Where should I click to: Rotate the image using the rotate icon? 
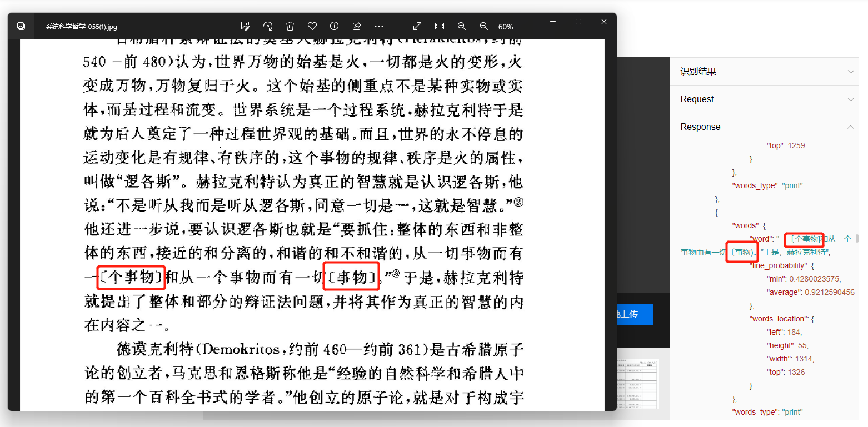coord(268,26)
